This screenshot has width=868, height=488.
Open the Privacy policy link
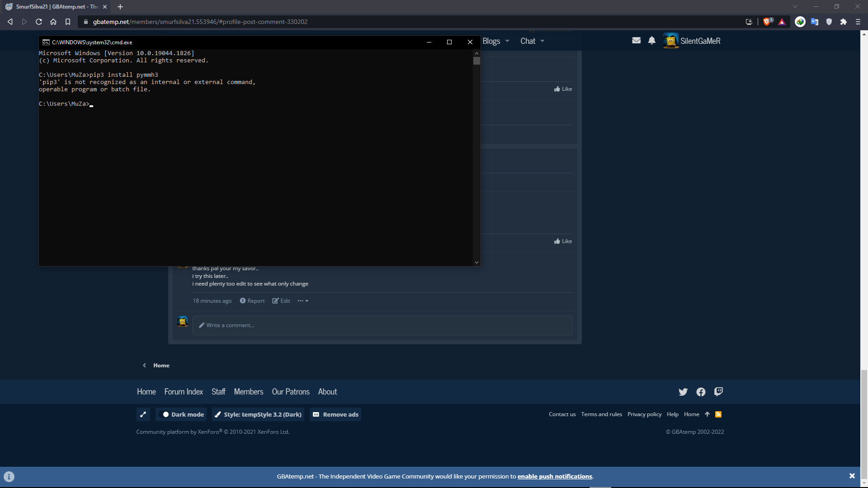click(644, 414)
